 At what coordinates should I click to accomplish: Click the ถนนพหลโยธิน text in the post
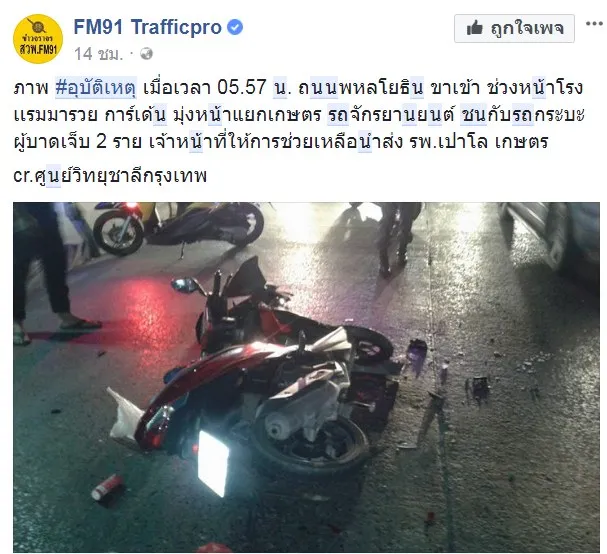pos(361,87)
